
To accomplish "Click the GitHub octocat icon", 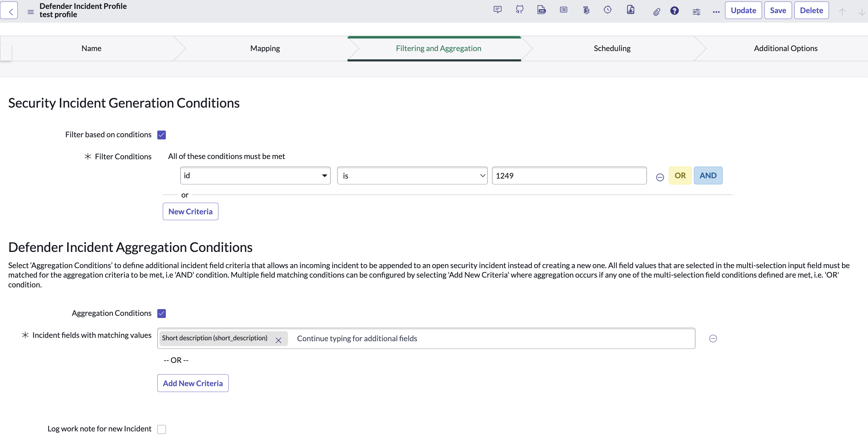I will point(520,10).
